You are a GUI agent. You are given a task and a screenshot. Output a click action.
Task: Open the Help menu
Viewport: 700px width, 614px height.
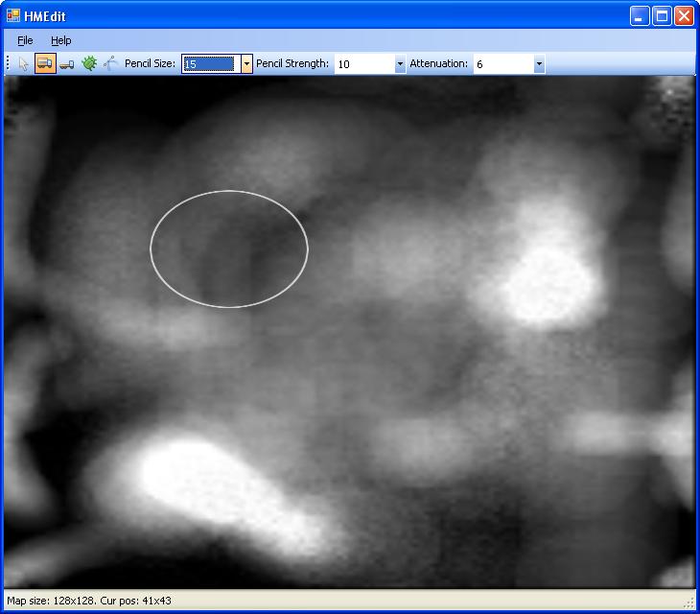click(x=61, y=40)
